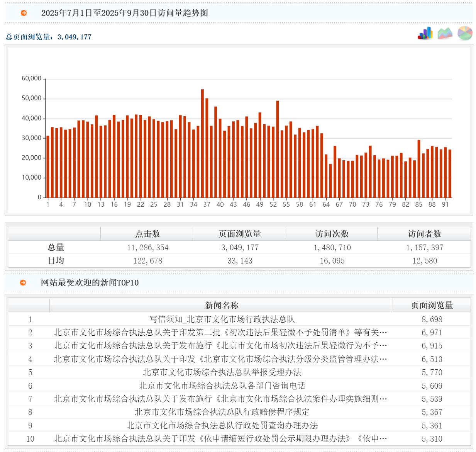The height and width of the screenshot is (452, 476).
Task: Switch to the pie chart view icon
Action: coord(465,33)
